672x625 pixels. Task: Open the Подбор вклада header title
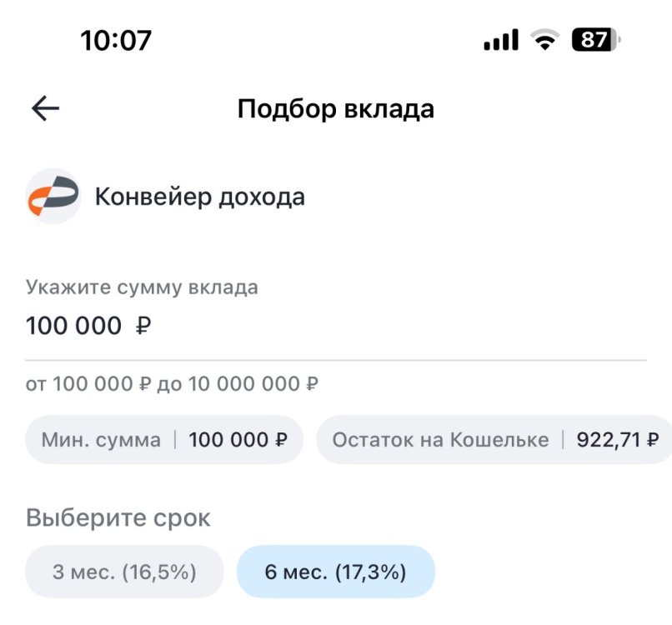[335, 107]
